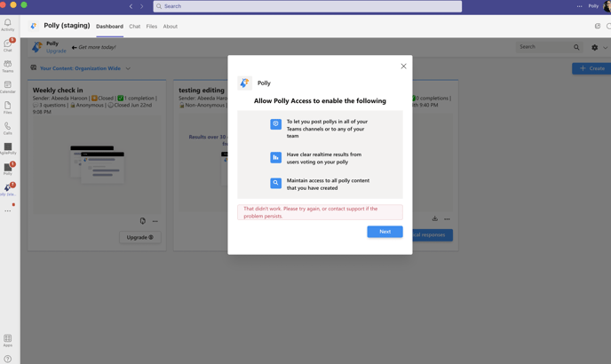611x364 pixels.
Task: Click Next in the Polly dialog
Action: click(385, 232)
